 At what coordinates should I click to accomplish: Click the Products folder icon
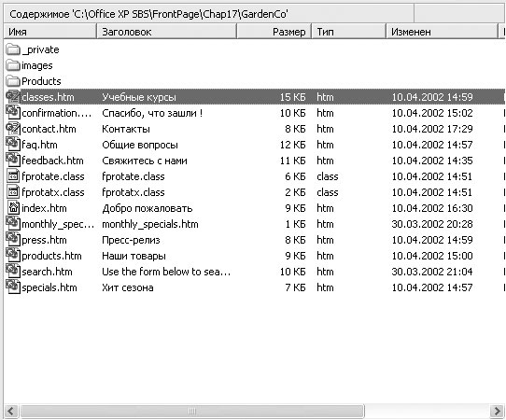click(13, 81)
